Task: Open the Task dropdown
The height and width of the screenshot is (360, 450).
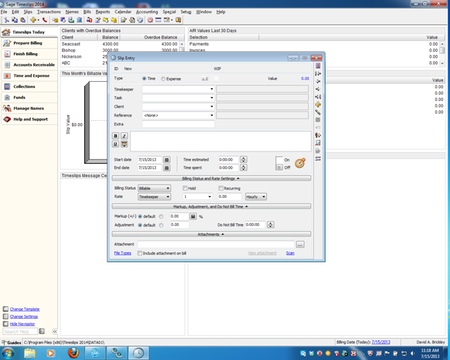Action: [211, 98]
